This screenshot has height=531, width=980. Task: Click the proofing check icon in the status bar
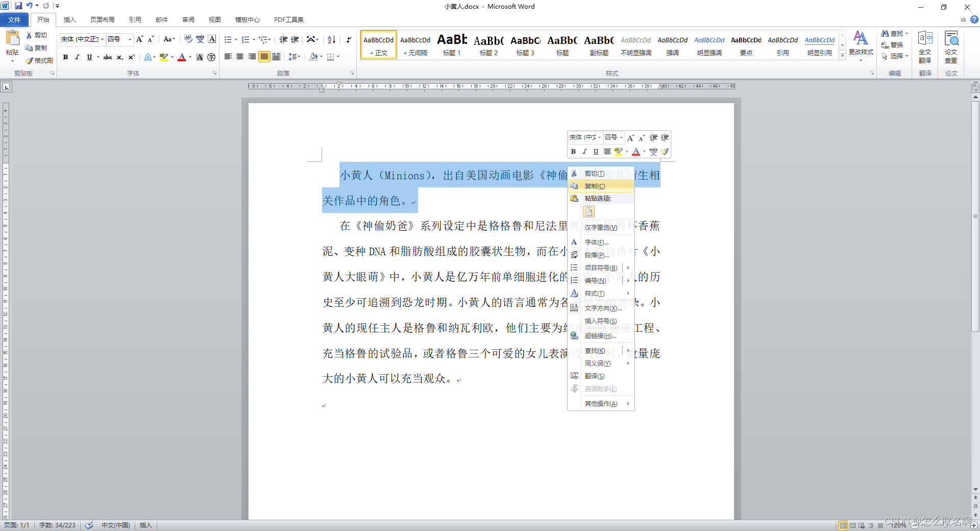point(89,525)
